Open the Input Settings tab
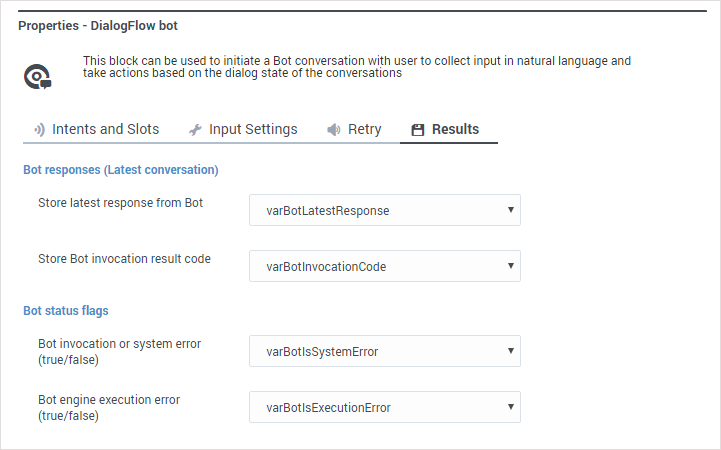 tap(253, 129)
